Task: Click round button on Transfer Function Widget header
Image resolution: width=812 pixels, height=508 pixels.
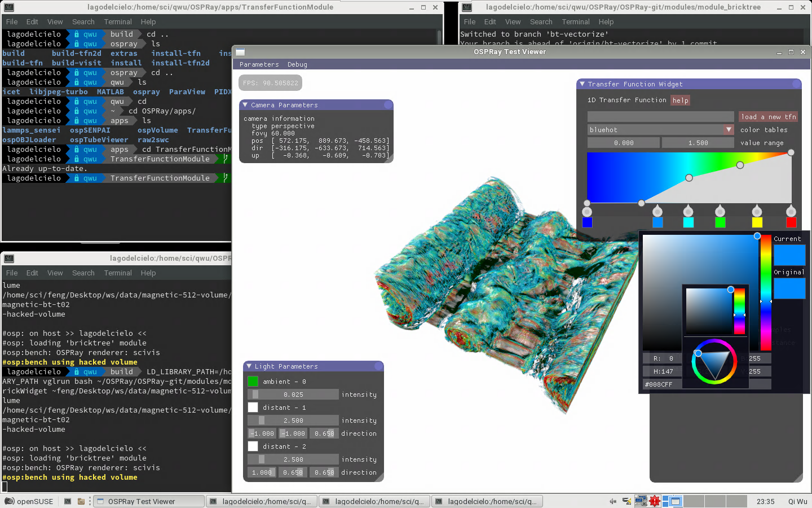Action: (797, 84)
